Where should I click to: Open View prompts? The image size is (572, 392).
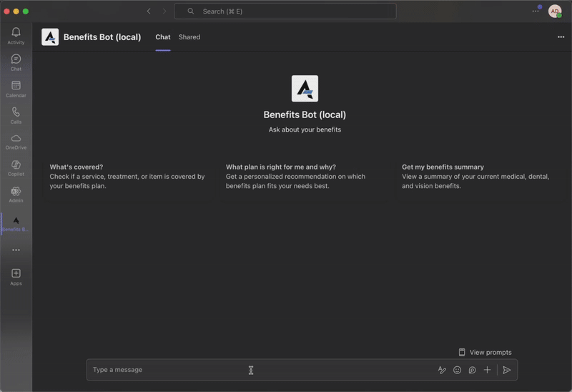coord(485,352)
